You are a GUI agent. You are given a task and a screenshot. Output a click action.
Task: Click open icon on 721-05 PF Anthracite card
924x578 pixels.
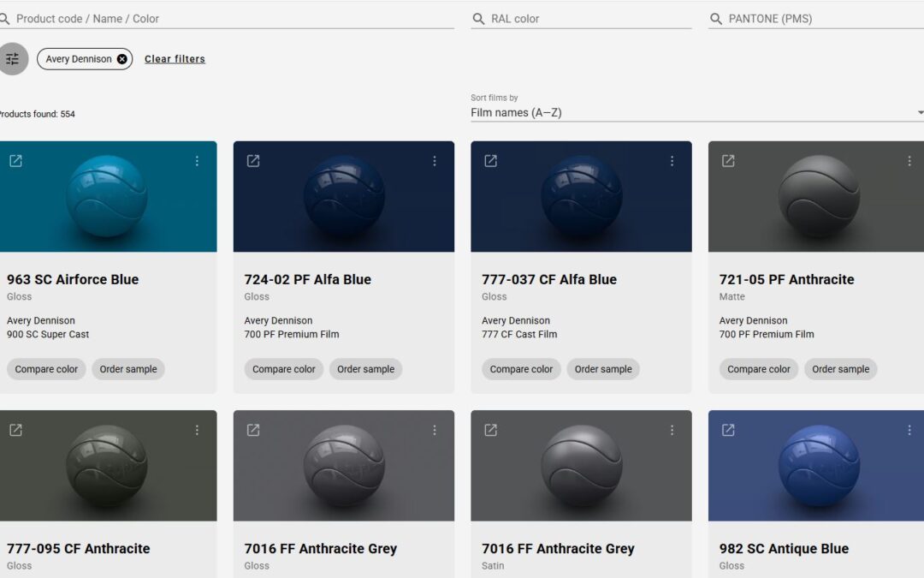tap(728, 161)
